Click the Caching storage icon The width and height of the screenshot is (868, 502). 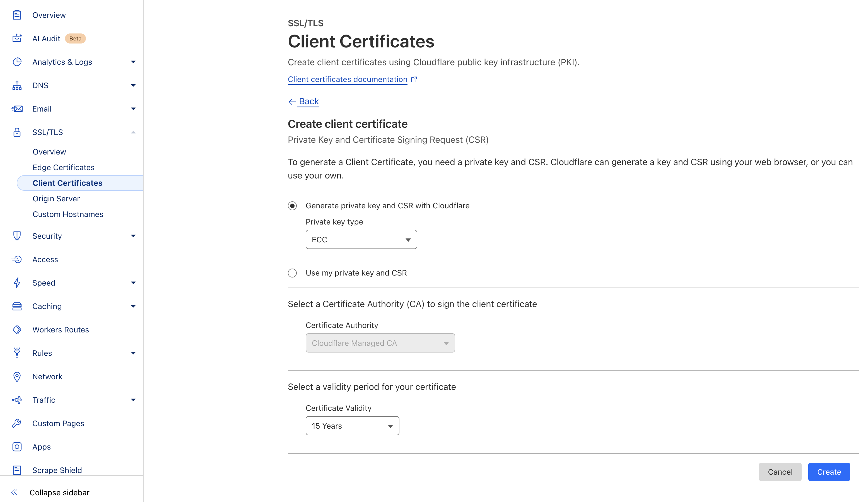pos(17,306)
